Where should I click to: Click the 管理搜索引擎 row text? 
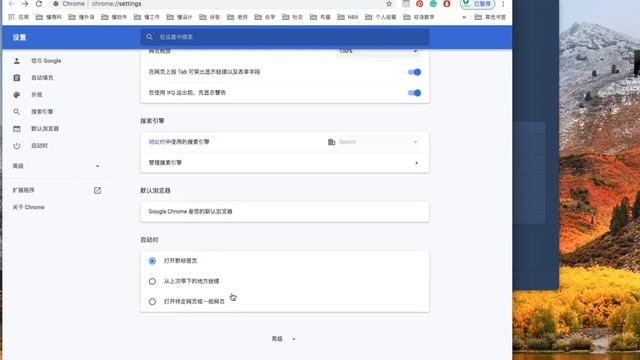[x=165, y=163]
